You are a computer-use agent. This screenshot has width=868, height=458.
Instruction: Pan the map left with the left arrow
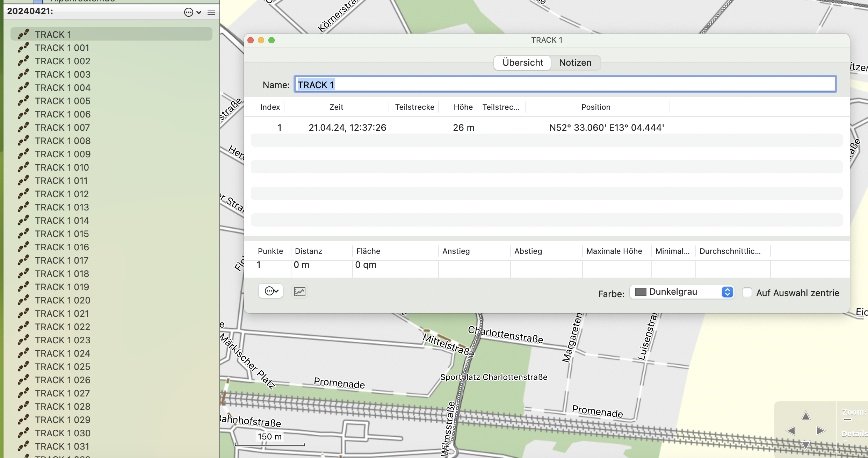790,431
